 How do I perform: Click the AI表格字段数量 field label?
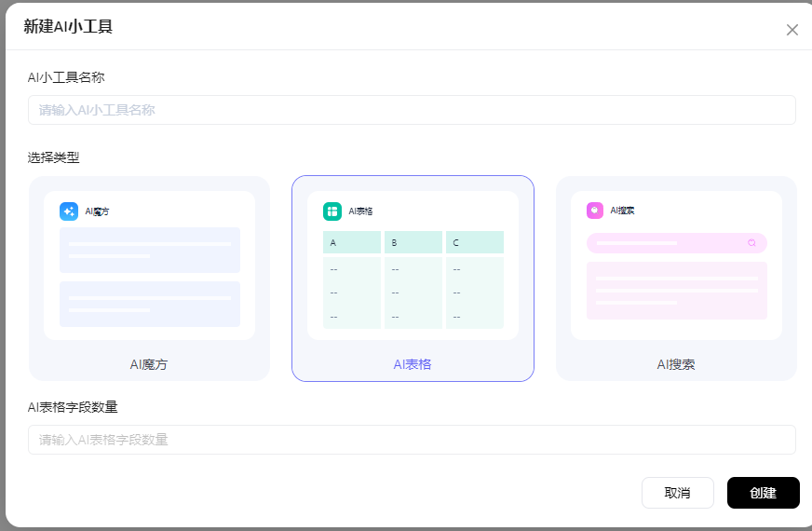[x=73, y=407]
